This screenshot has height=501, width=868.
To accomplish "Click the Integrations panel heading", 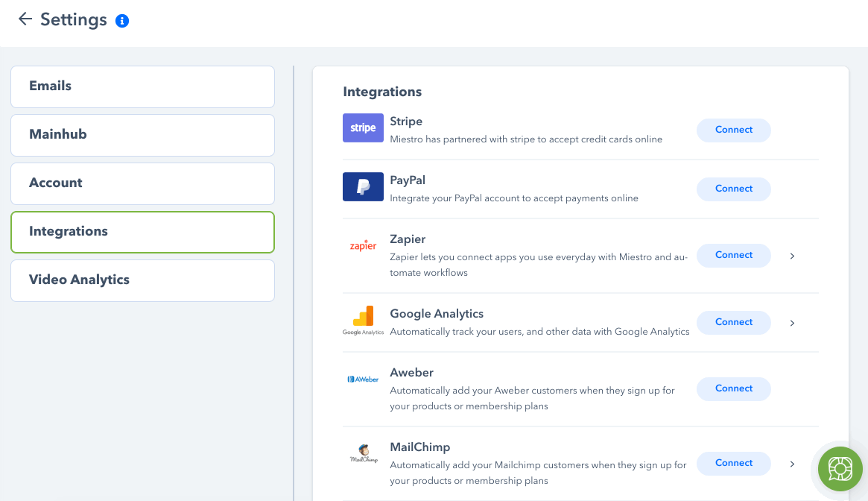I will [x=382, y=92].
